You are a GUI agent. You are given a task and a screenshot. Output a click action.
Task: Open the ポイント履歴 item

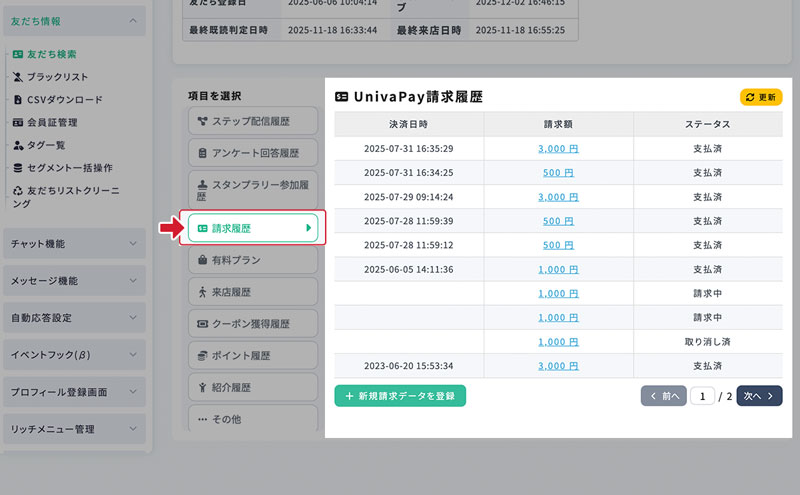(x=253, y=355)
